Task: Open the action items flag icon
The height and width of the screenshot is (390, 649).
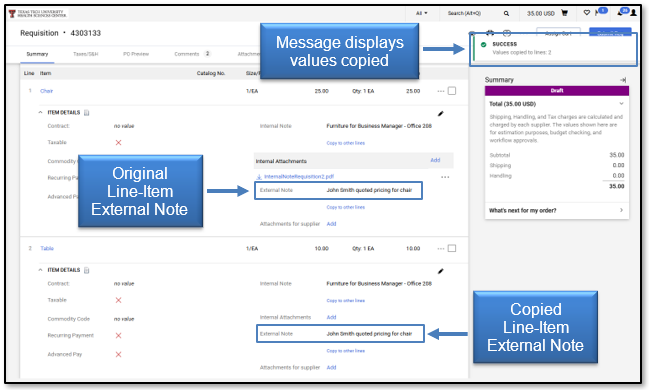Action: click(597, 13)
